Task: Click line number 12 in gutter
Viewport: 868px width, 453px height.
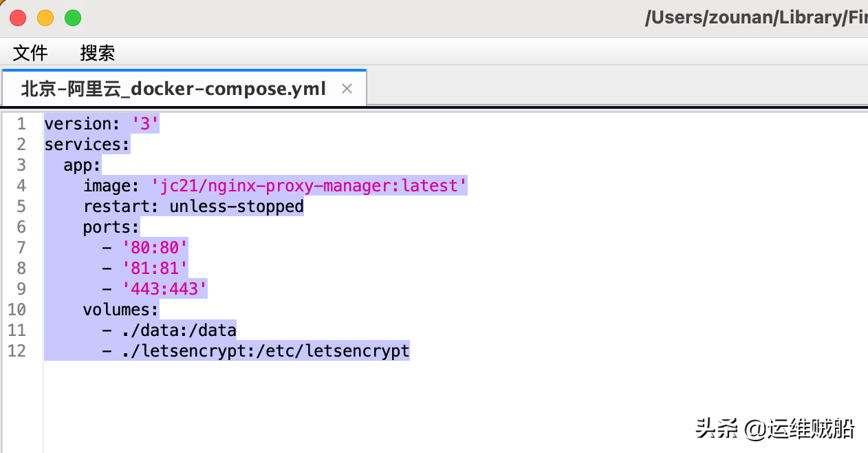Action: point(17,351)
